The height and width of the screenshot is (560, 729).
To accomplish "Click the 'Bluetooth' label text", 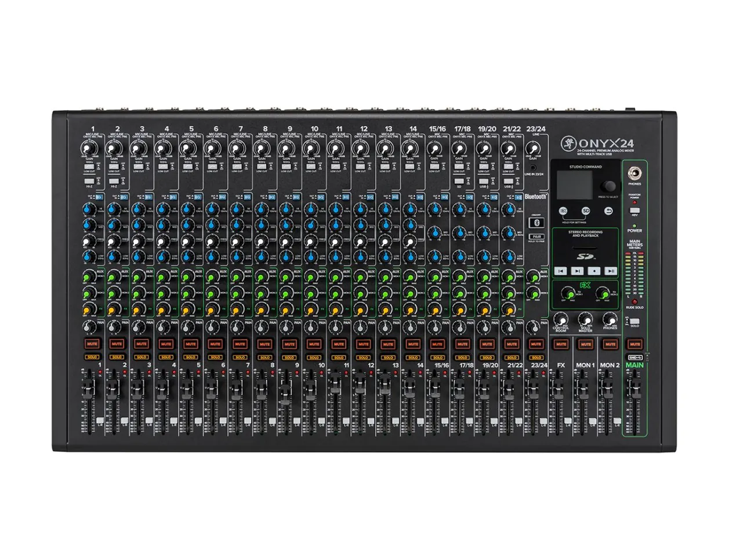I will [536, 197].
